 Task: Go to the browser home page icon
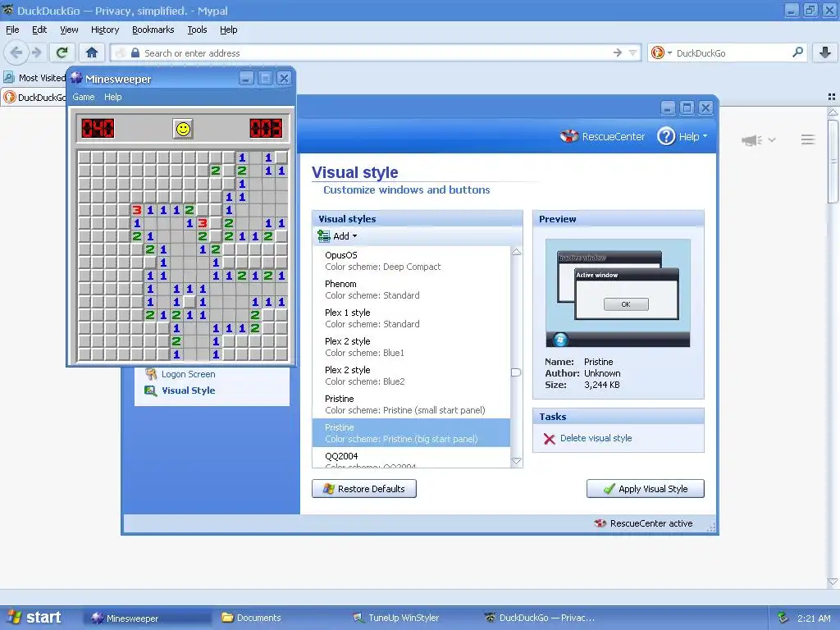click(92, 52)
